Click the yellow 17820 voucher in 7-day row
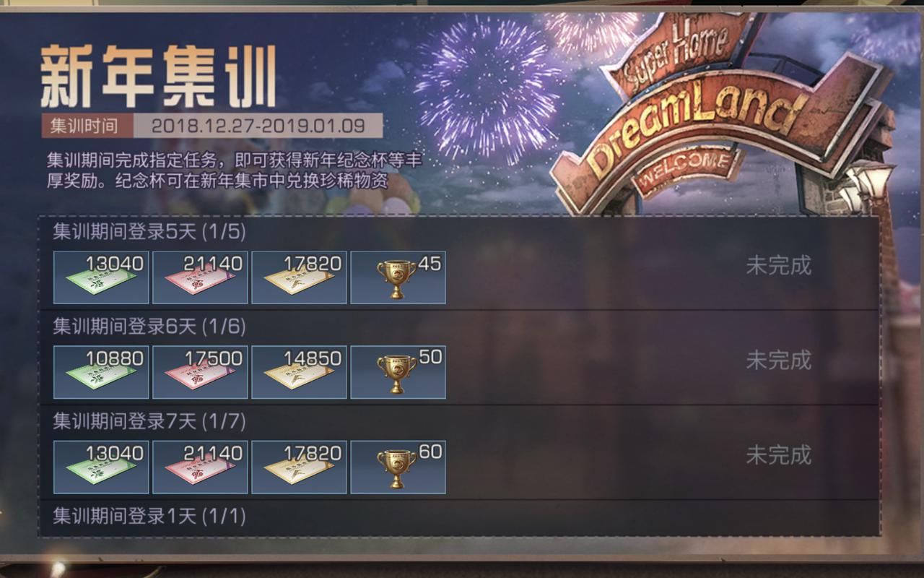 tap(299, 467)
